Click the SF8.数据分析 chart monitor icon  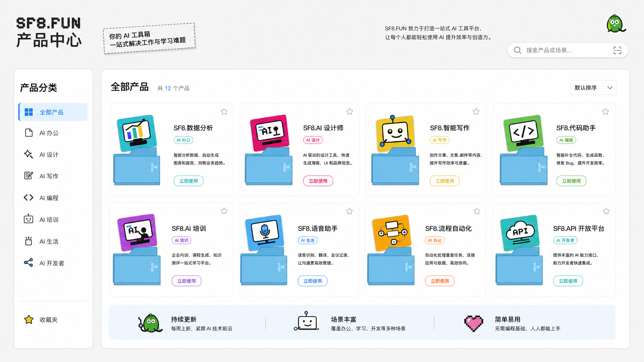(137, 133)
